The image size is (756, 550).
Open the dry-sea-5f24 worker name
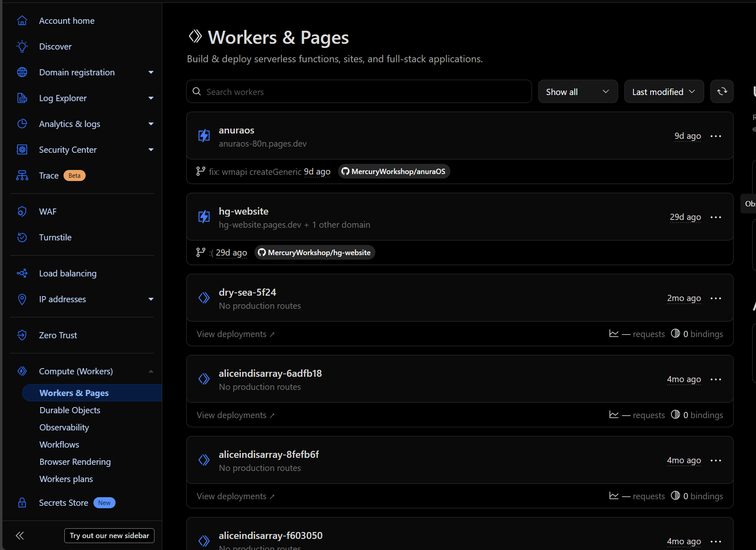247,292
